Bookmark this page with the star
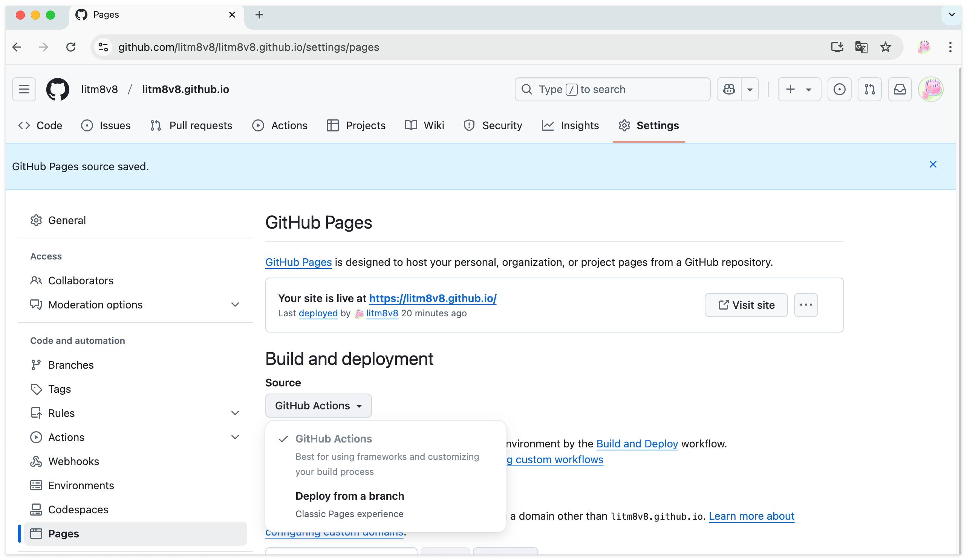The height and width of the screenshot is (560, 967). (885, 47)
